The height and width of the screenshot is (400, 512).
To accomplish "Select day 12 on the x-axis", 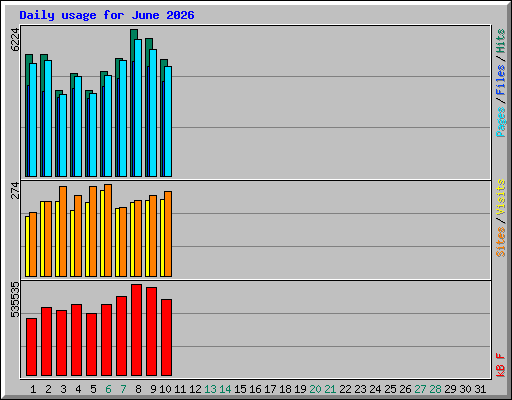I will tap(195, 389).
